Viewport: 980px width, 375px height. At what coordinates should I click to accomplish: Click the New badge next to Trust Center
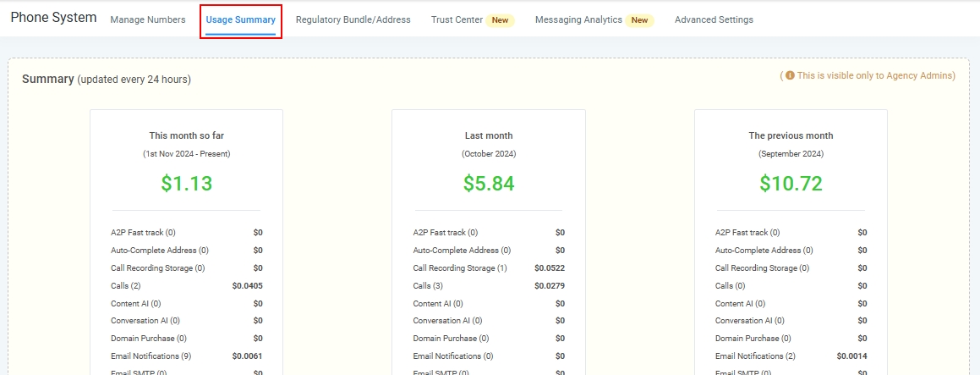501,20
